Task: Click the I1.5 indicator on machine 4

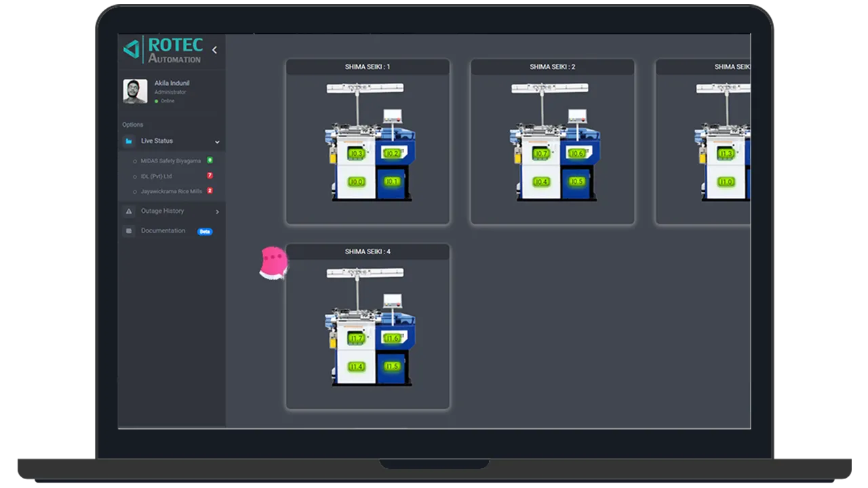Action: pos(392,367)
